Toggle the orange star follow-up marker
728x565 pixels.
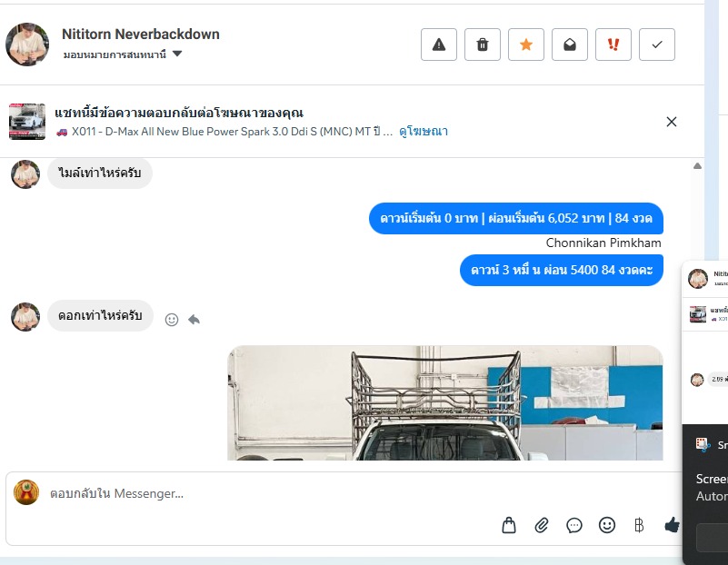(526, 45)
